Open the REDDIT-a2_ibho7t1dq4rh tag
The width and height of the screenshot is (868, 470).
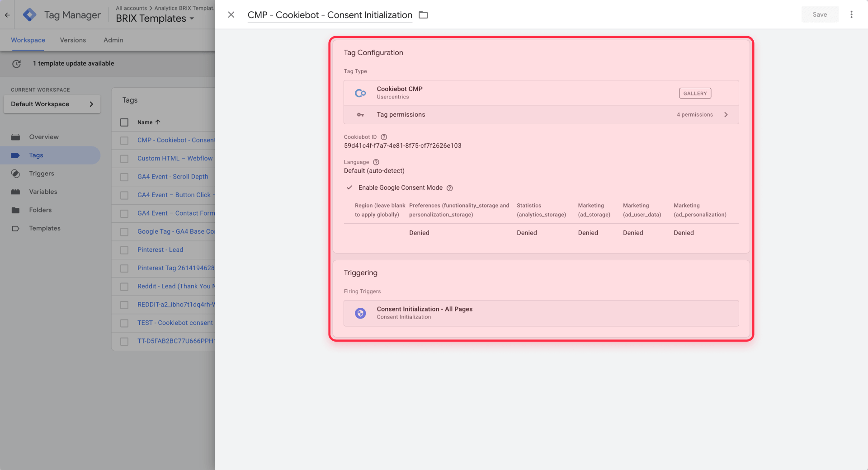click(176, 305)
